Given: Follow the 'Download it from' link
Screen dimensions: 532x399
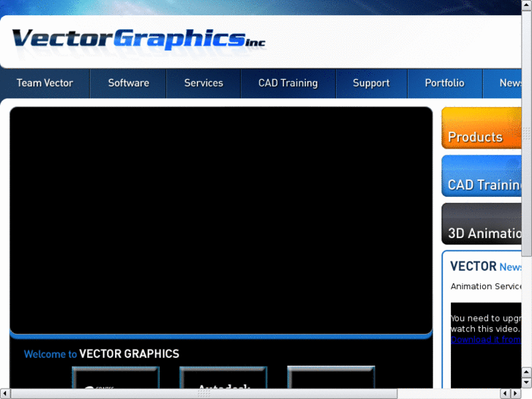Looking at the screenshot, I should coord(486,339).
